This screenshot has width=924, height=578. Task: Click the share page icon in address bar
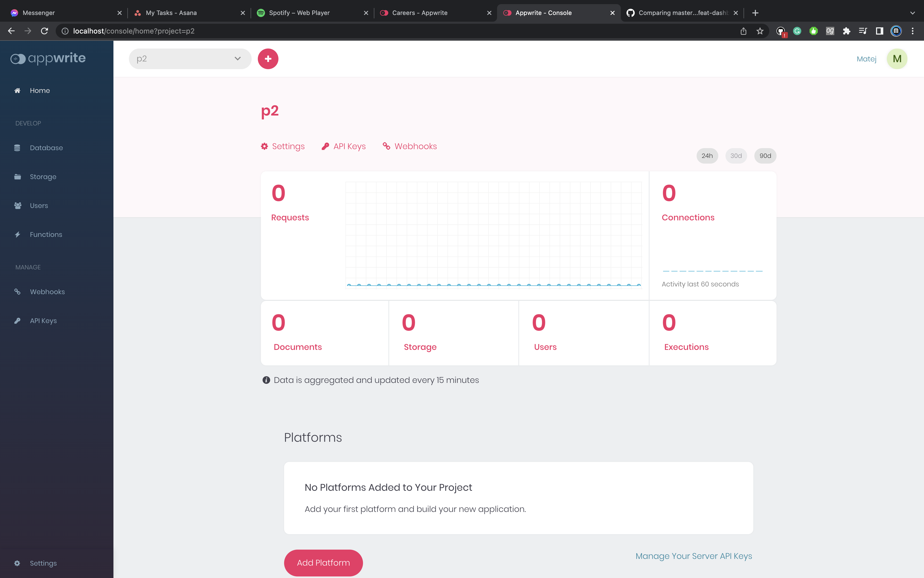pyautogui.click(x=743, y=31)
